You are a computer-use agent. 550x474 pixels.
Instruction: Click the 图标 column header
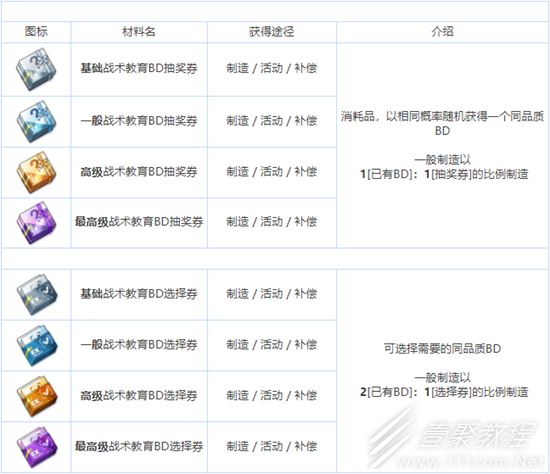(x=36, y=32)
